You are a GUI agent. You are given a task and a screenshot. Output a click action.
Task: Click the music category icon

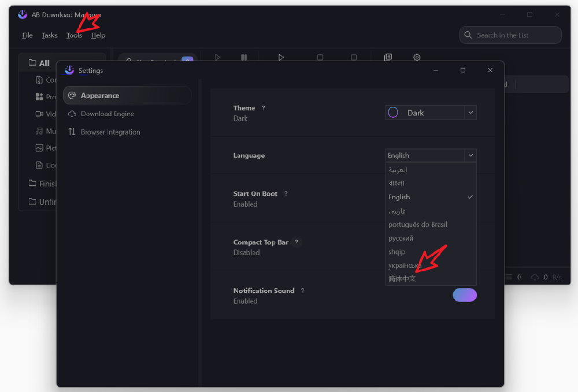click(39, 131)
